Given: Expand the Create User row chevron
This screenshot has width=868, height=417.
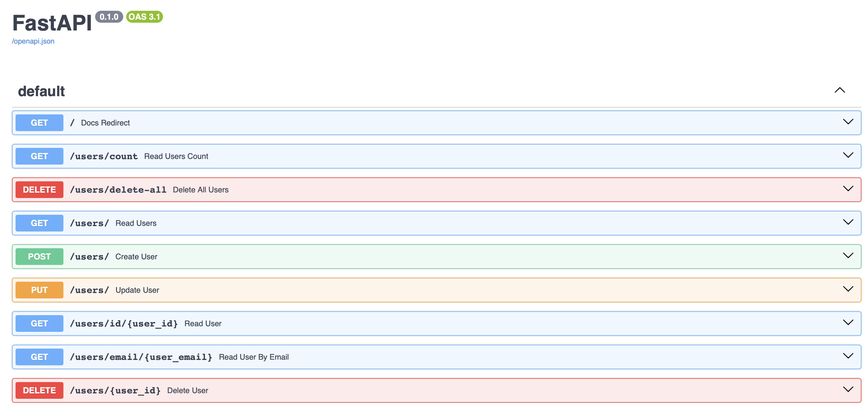Looking at the screenshot, I should coord(848,255).
